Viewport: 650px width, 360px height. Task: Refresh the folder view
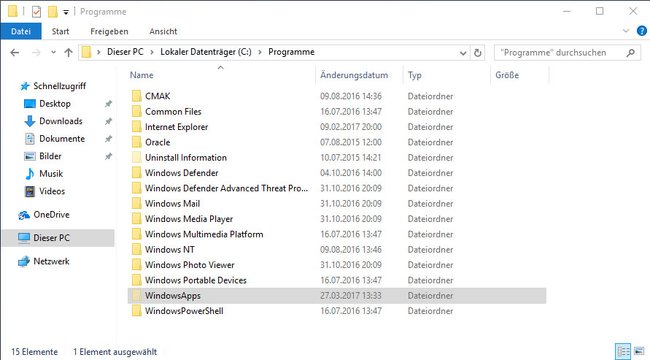478,53
